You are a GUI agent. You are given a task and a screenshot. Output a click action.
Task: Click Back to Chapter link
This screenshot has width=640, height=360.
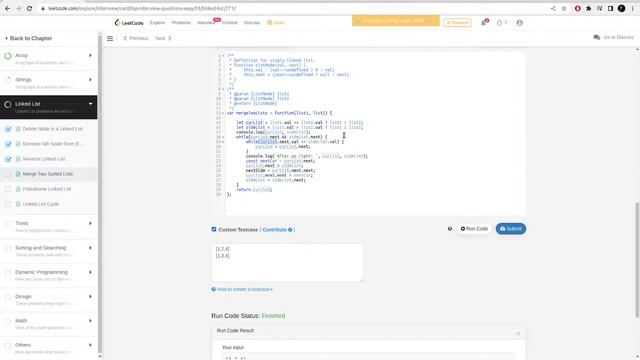(29, 38)
